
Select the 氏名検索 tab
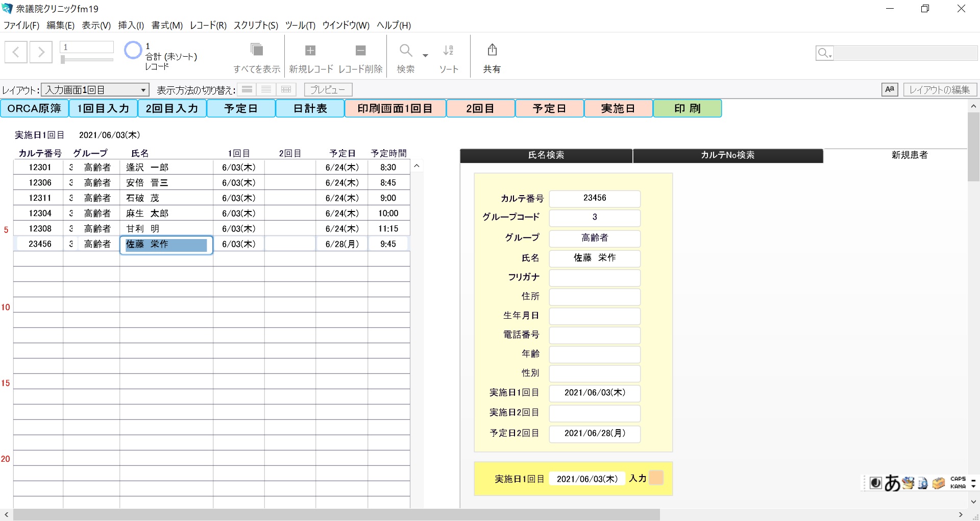[546, 155]
